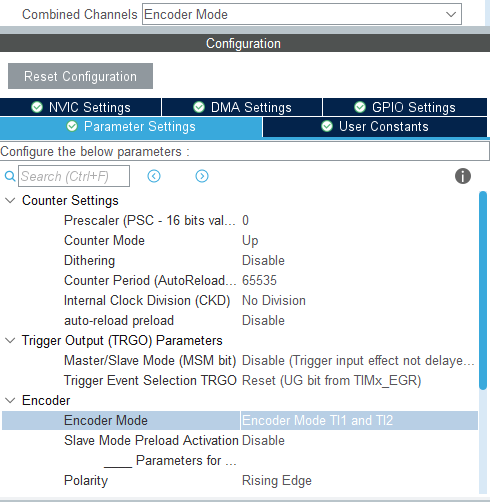Viewport: 490px width, 502px height.
Task: Click the parameter list vertical scrollbar
Action: coord(483,290)
